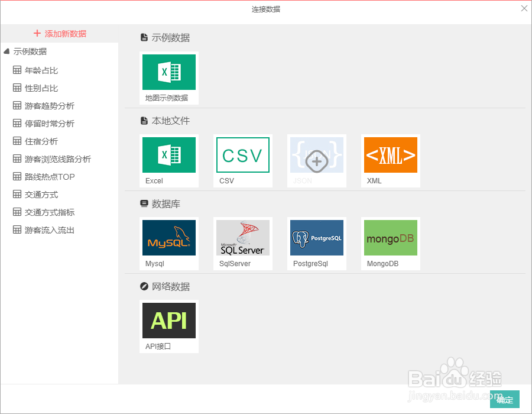Select the 游客浏览线路分析 table

tap(58, 159)
